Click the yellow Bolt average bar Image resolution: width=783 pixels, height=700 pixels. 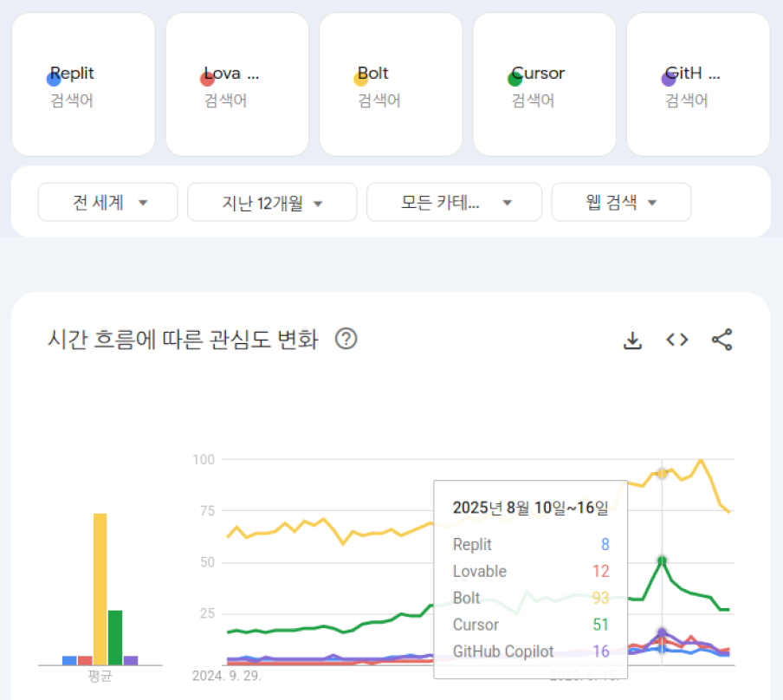100,589
